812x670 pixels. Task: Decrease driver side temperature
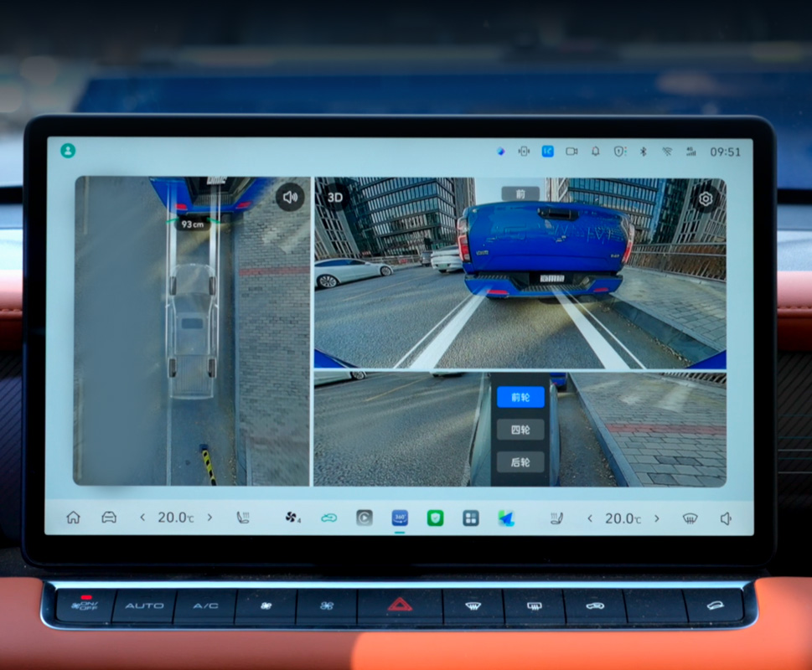[142, 518]
